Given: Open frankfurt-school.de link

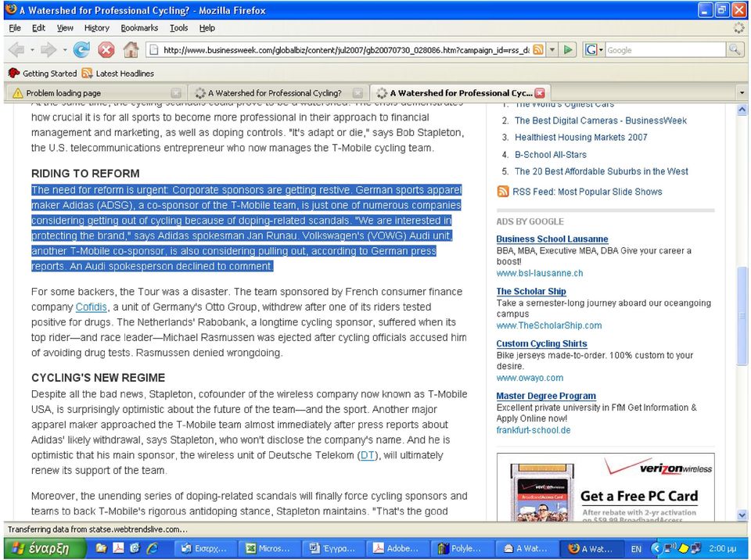Looking at the screenshot, I should coord(534,430).
